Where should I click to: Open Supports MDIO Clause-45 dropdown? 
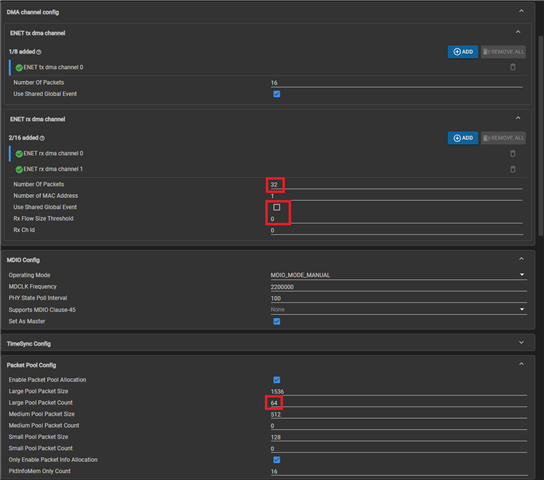click(399, 309)
